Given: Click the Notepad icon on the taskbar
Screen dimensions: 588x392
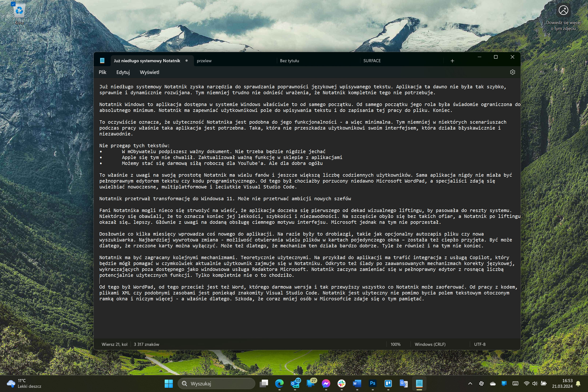Looking at the screenshot, I should [419, 383].
